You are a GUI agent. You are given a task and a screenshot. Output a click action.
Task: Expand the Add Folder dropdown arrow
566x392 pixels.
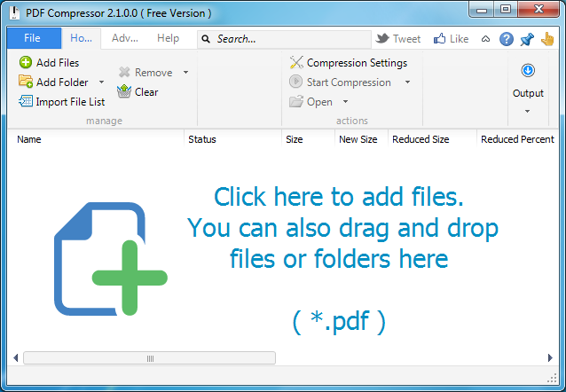click(x=101, y=82)
